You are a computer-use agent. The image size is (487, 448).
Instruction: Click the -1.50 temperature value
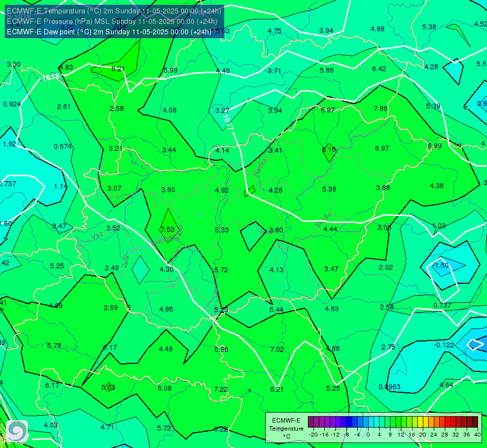pos(441,265)
